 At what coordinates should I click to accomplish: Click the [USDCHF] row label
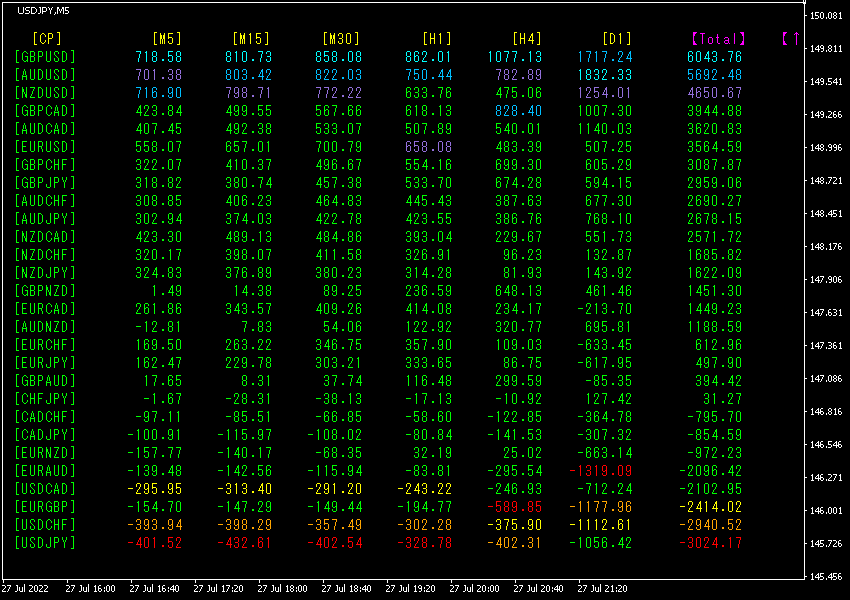click(x=46, y=525)
